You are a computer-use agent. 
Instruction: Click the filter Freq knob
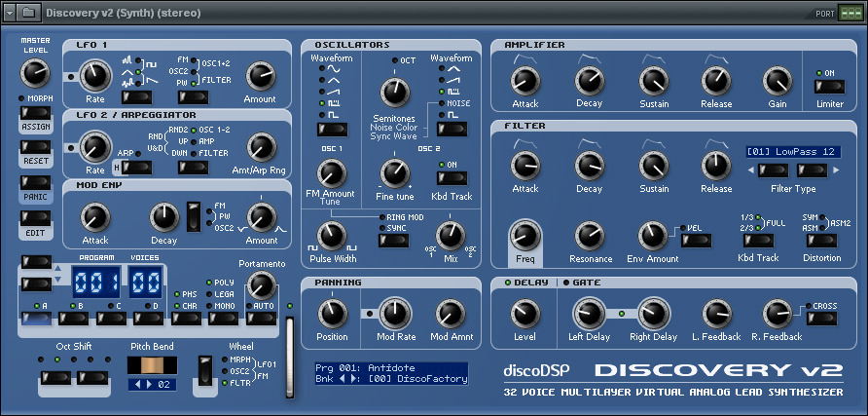[524, 236]
